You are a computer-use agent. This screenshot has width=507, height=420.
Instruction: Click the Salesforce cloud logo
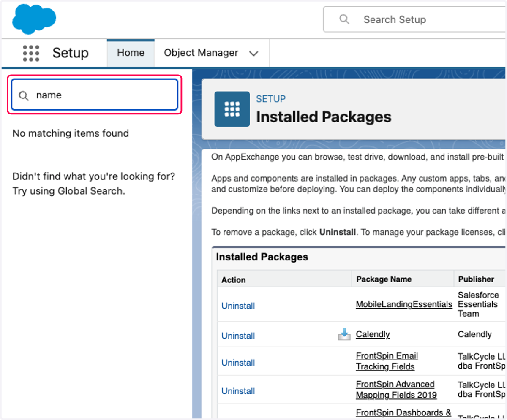tap(34, 19)
